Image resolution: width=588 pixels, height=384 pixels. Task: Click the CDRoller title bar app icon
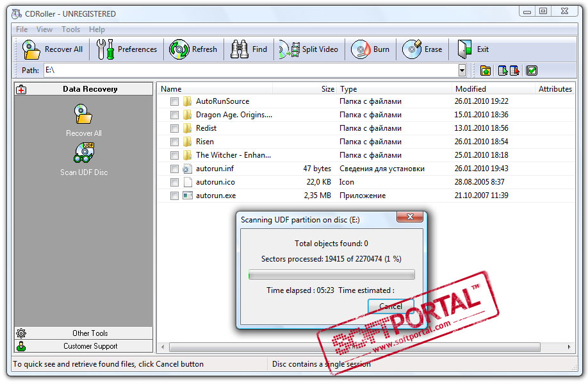coord(17,14)
